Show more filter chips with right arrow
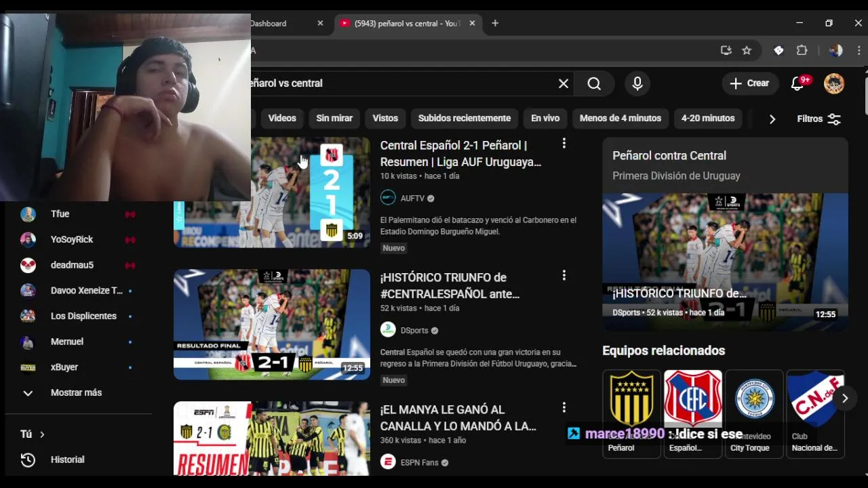This screenshot has height=488, width=868. pos(772,119)
